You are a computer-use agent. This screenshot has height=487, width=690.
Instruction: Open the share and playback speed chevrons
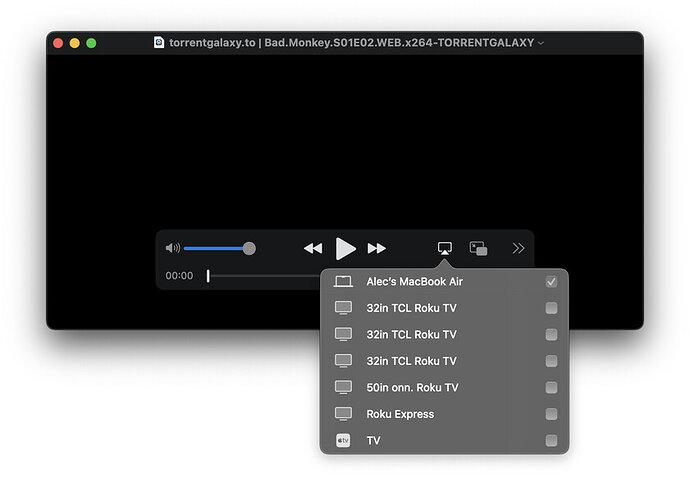click(518, 248)
